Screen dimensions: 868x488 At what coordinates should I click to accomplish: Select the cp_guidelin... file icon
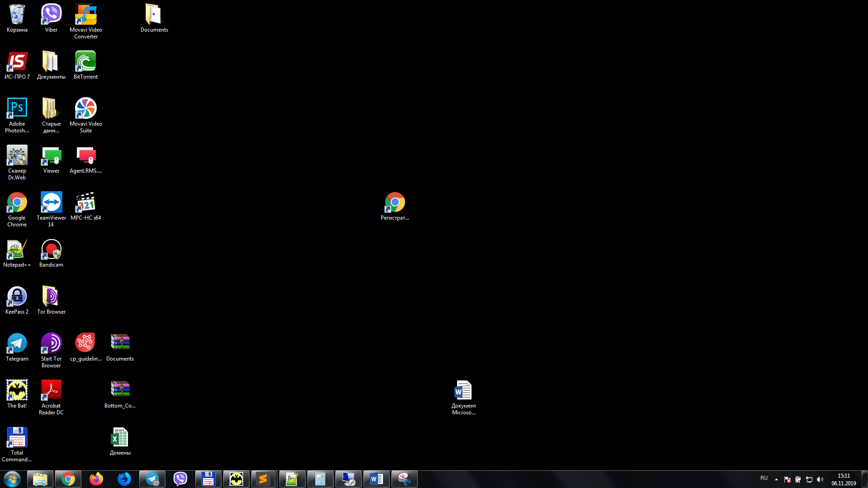pos(85,347)
